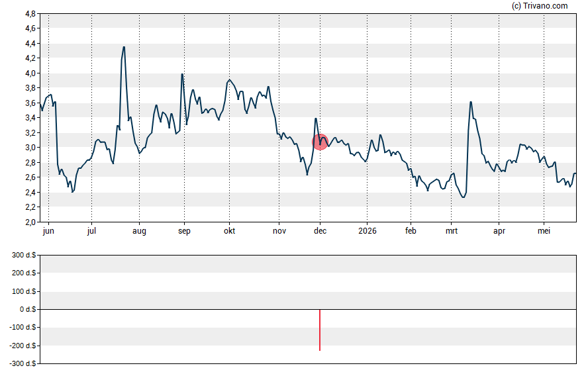
Task: Select the 'feb' month axis label
Action: [x=411, y=231]
